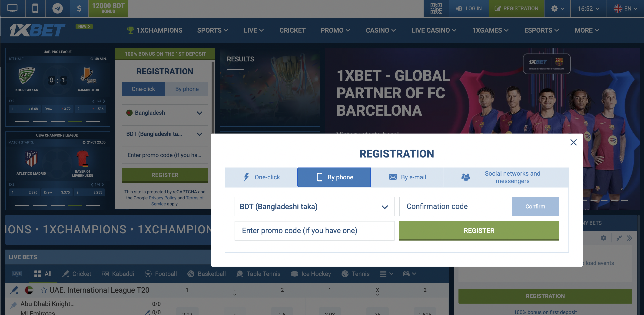
Task: Open the Telegram channel icon
Action: click(57, 9)
